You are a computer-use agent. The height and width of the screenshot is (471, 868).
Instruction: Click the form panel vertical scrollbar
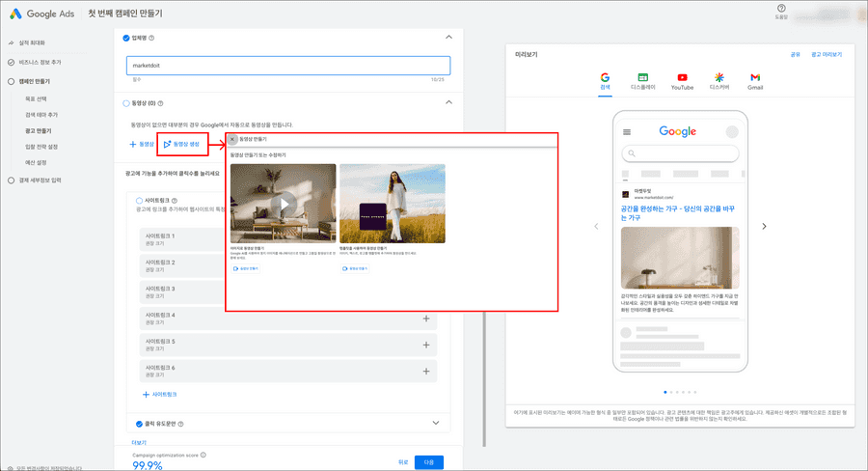click(484, 379)
